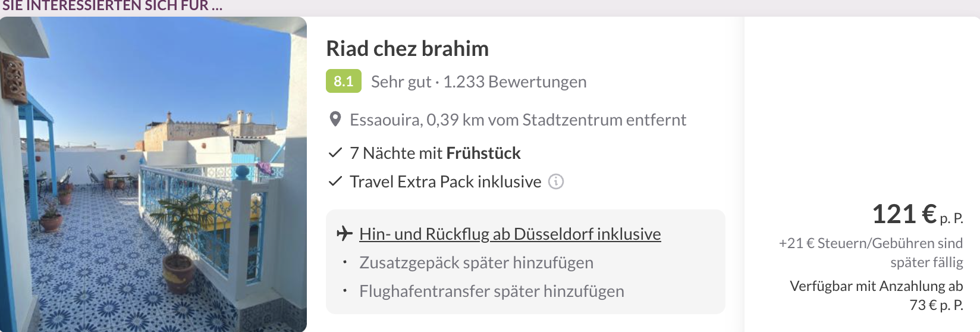The height and width of the screenshot is (332, 980).
Task: Open the Travel Extra Pack info icon
Action: tap(555, 181)
